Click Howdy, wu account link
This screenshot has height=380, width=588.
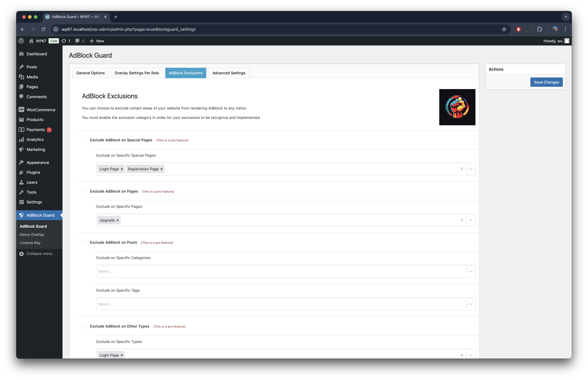click(556, 41)
